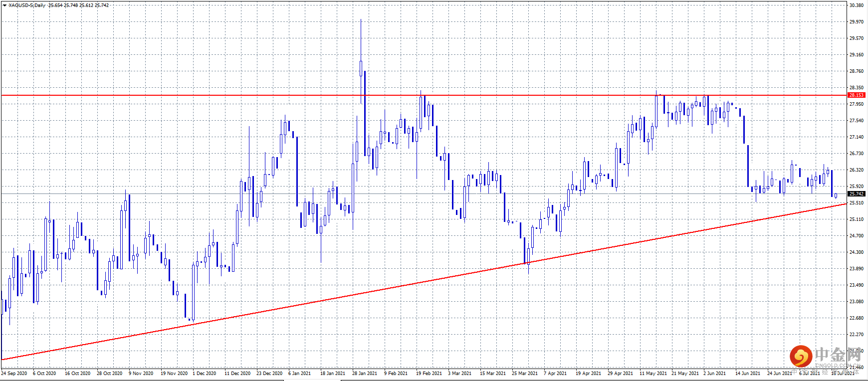Click the 27.950 price scale label
Viewport: 868px width, 381px height.
pos(857,104)
